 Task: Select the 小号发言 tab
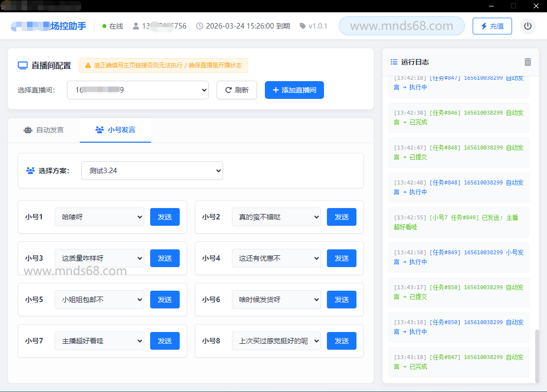(x=115, y=130)
